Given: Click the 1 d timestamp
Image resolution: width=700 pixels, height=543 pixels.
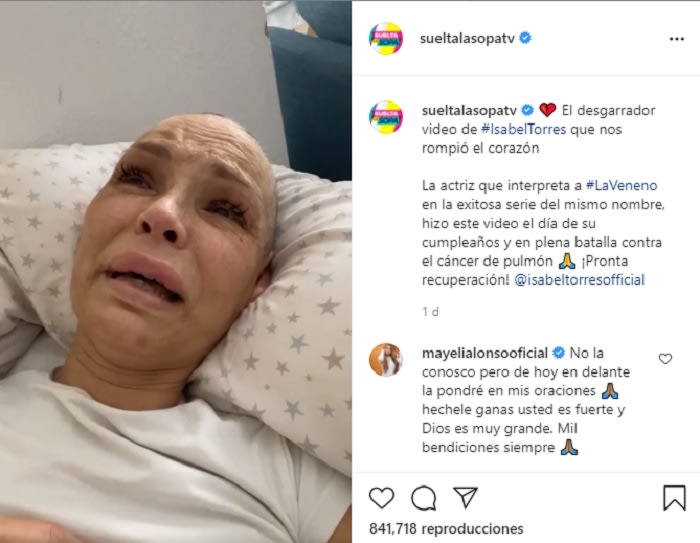Looking at the screenshot, I should point(430,312).
